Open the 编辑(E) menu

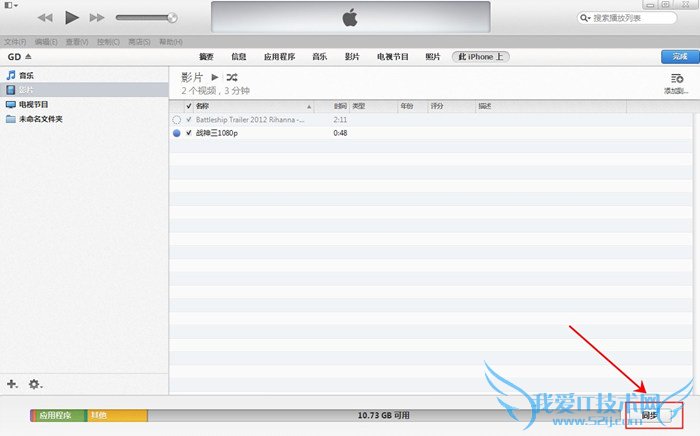point(46,42)
